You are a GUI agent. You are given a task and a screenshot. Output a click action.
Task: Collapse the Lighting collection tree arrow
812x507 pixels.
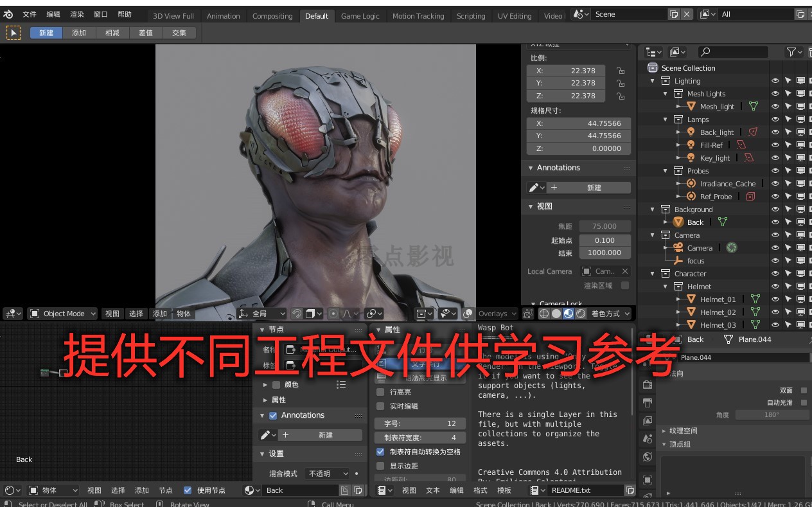[x=653, y=81]
